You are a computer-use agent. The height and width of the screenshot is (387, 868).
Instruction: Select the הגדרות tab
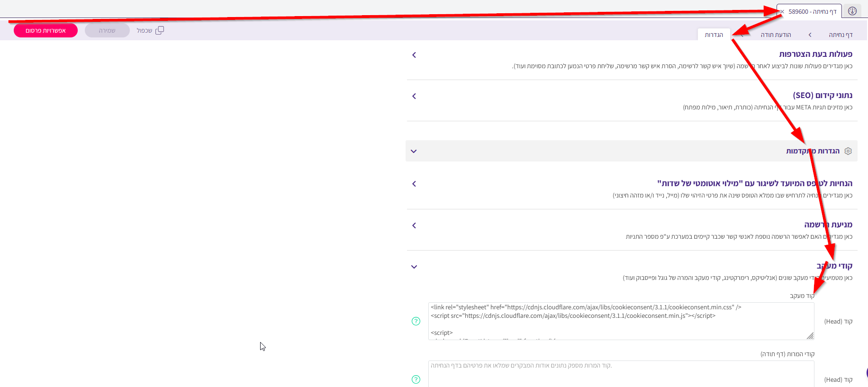714,35
